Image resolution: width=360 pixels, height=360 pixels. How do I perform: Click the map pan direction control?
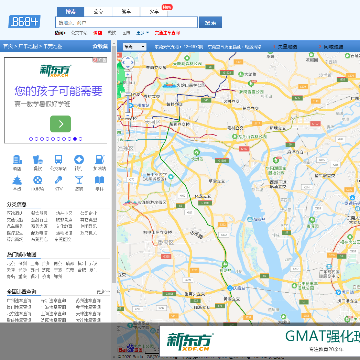(128, 62)
